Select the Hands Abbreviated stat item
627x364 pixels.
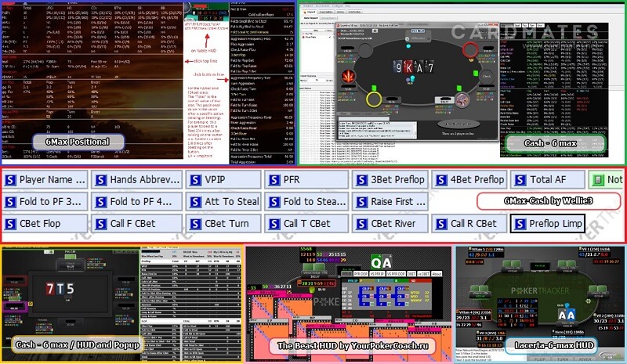[136, 180]
